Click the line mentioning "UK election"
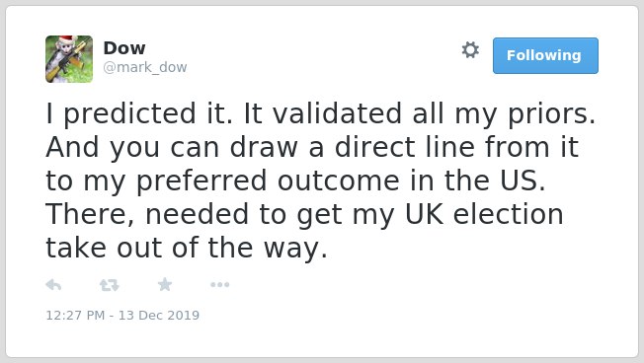Screen dimensions: 644x363 point(304,214)
